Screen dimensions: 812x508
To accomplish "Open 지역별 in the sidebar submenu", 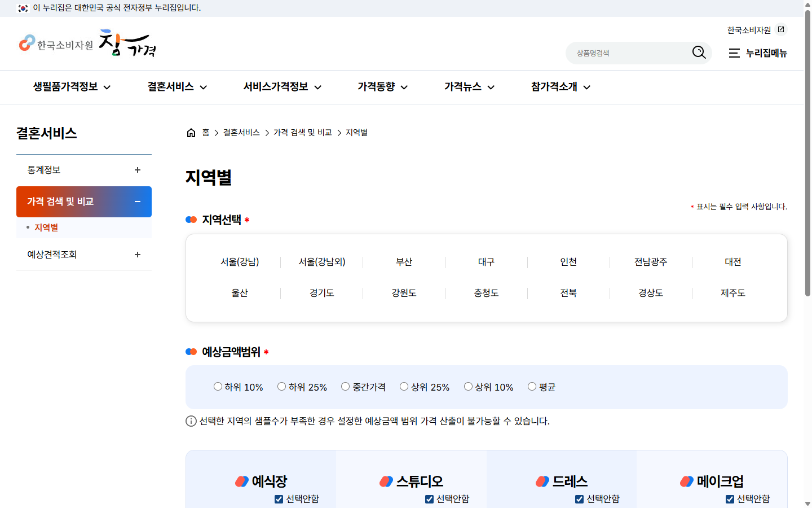I will tap(46, 227).
